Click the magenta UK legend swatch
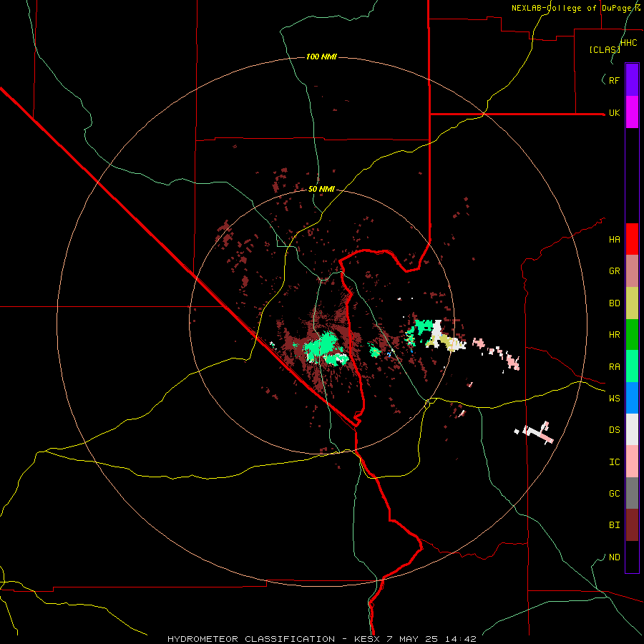This screenshot has height=644, width=644. pyautogui.click(x=632, y=112)
